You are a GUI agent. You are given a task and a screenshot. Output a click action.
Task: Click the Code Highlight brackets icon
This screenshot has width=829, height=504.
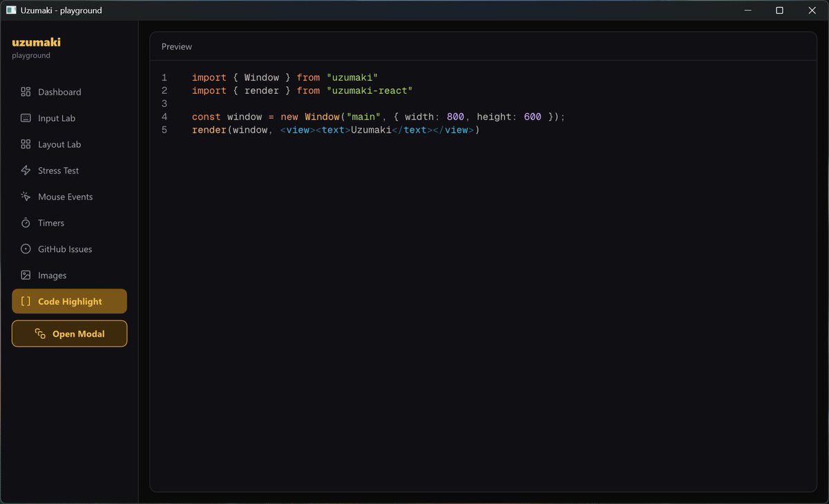click(26, 302)
